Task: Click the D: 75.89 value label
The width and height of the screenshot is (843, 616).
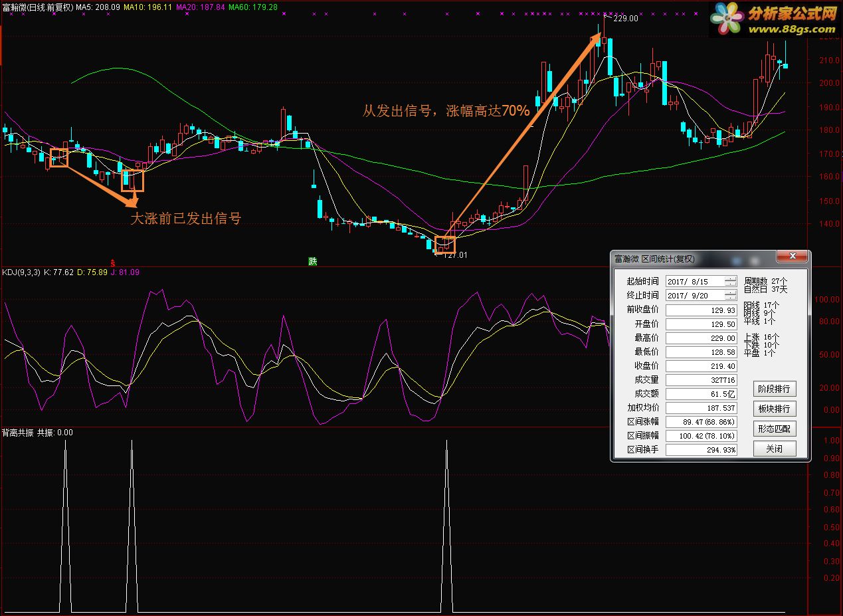Action: click(92, 272)
